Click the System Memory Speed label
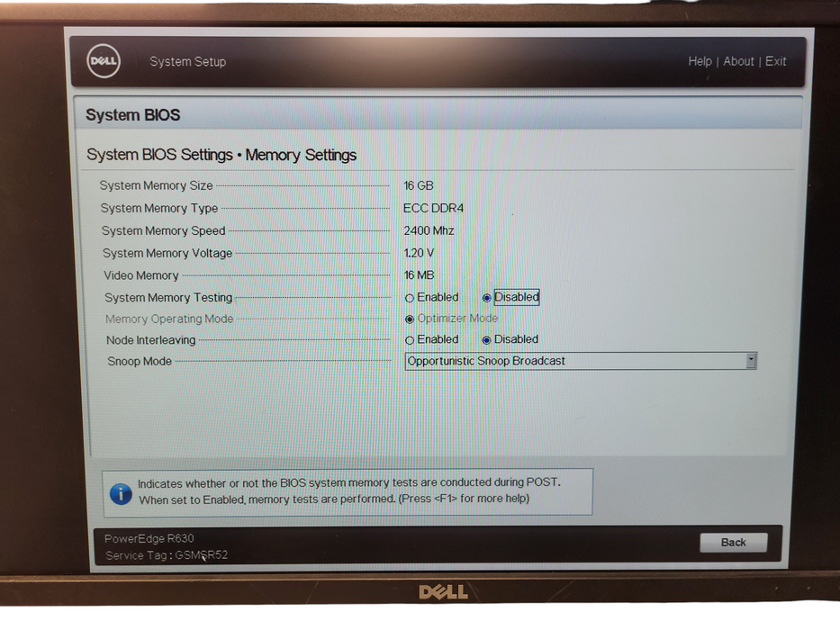 point(163,230)
